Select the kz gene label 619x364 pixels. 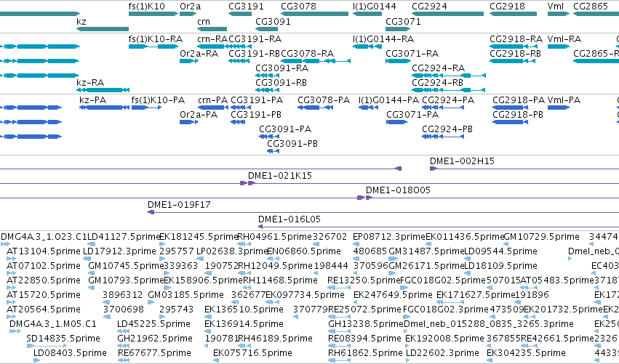[x=81, y=21]
